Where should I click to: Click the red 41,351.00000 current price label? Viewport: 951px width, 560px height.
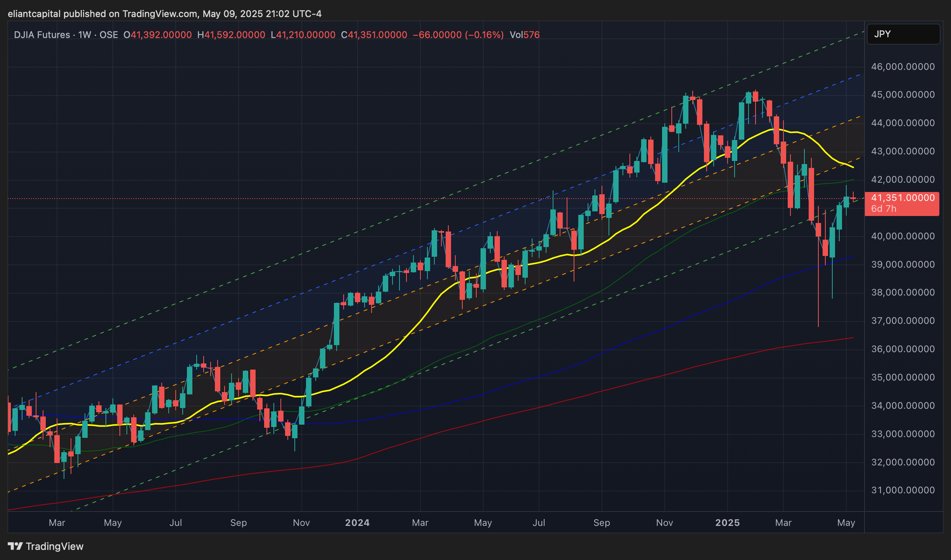pos(902,198)
